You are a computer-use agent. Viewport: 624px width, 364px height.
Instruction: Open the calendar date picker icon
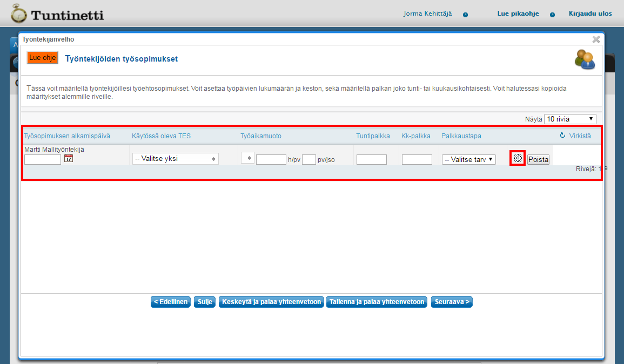[69, 158]
